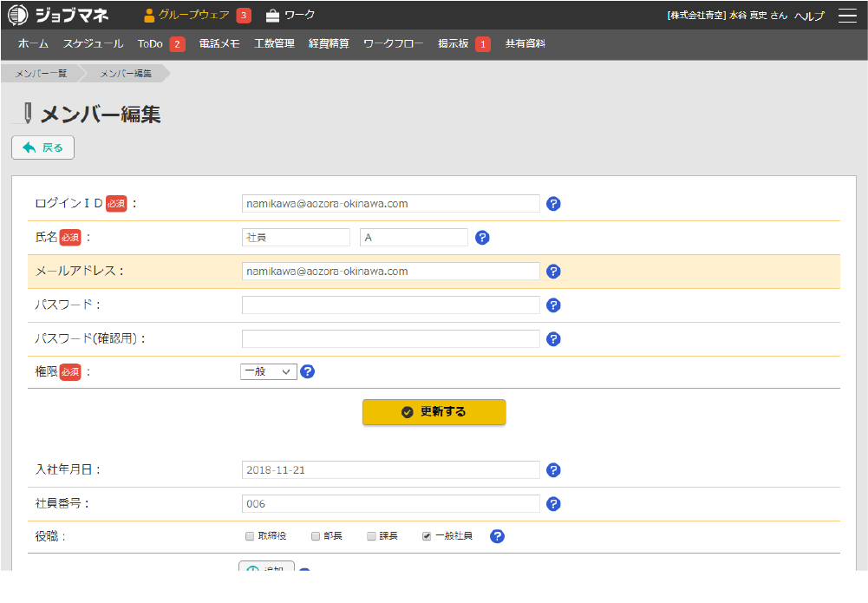Open 工数管理 menu item
The height and width of the screenshot is (603, 868).
(274, 43)
